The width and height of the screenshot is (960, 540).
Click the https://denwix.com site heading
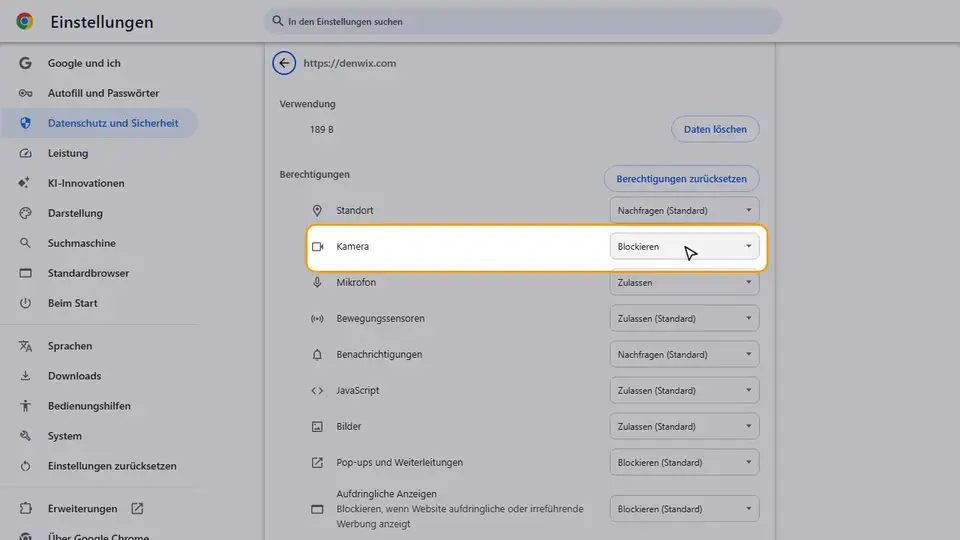tap(350, 63)
